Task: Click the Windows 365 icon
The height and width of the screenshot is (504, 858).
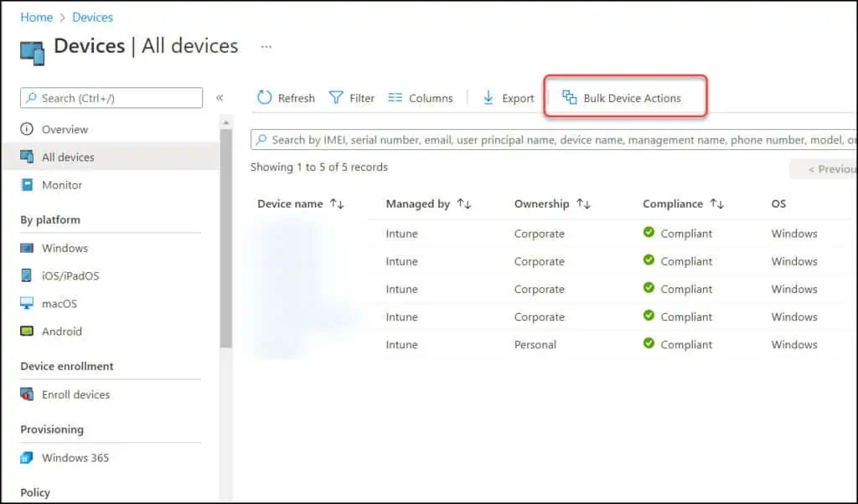Action: 27,458
